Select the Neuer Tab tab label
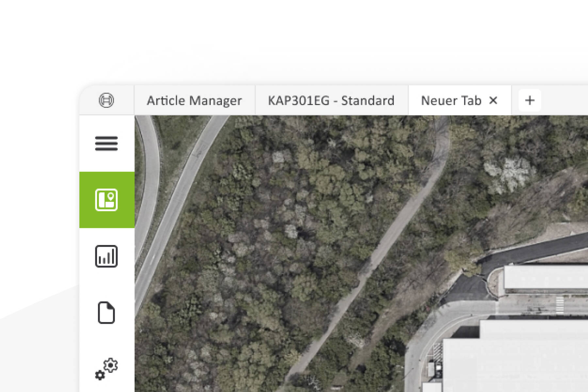The height and width of the screenshot is (392, 588). click(451, 100)
